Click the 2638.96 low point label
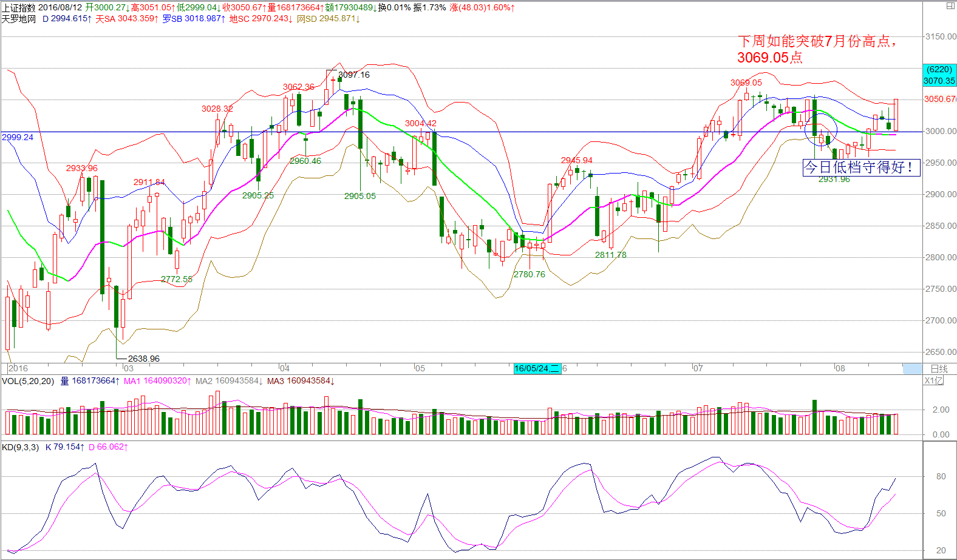 point(144,359)
